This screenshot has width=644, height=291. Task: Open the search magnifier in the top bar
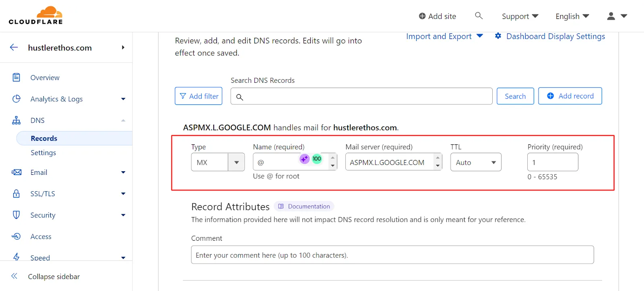click(x=479, y=16)
